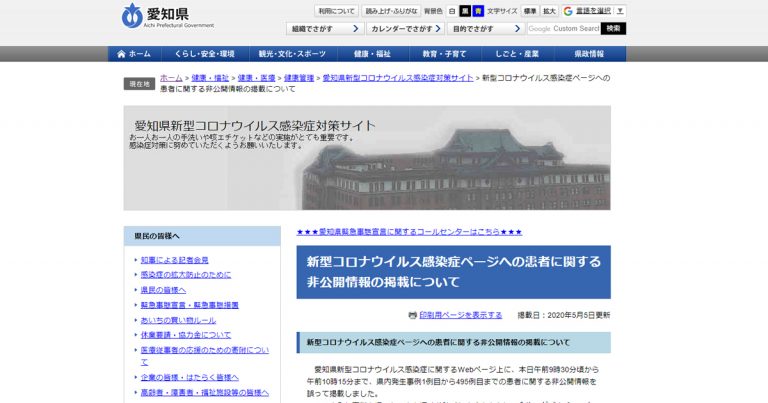
Task: Click the Aichi Prefecture logo emblem
Action: (132, 15)
